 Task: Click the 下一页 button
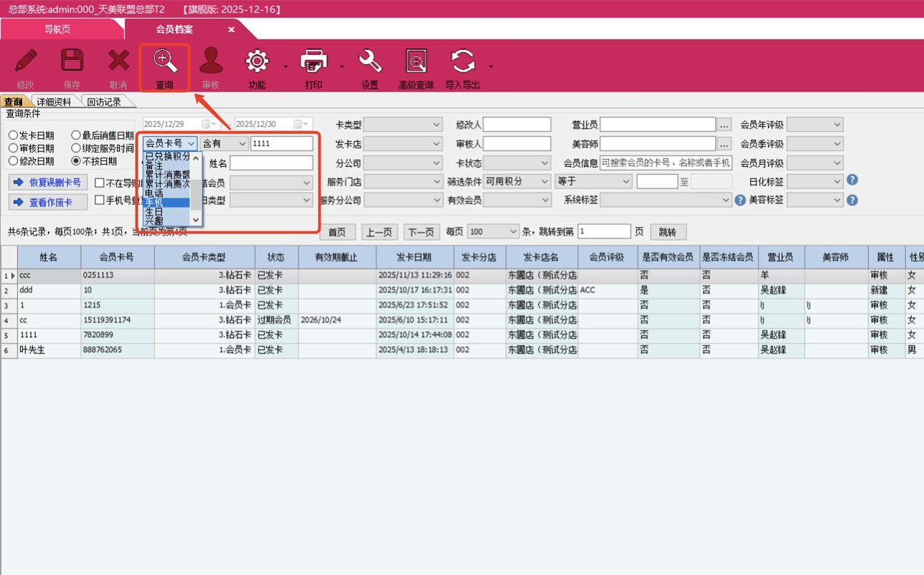(x=421, y=232)
